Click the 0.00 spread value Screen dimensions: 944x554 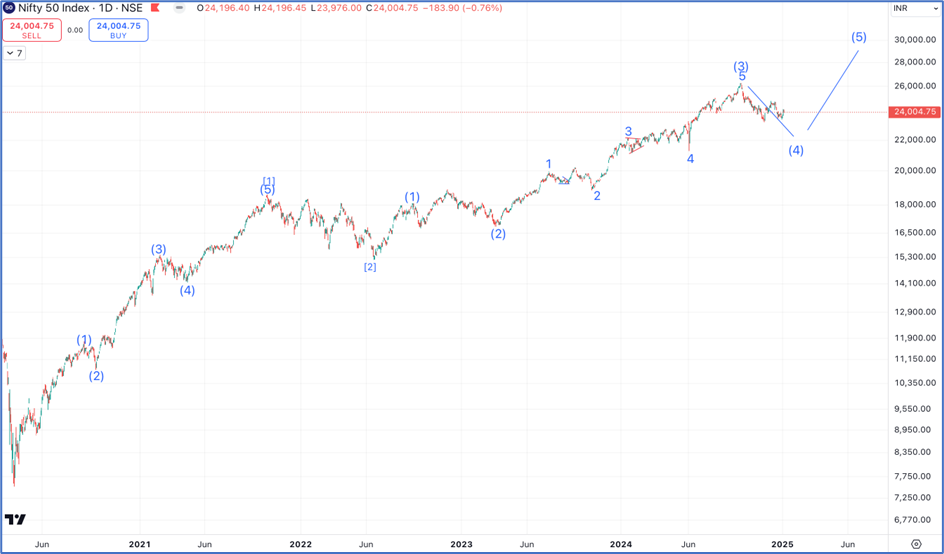75,30
